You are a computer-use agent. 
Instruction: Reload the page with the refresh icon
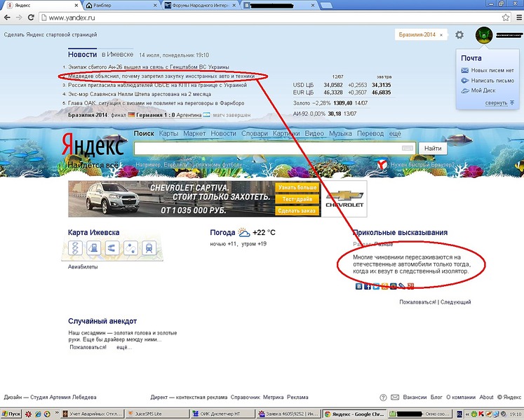coord(31,18)
